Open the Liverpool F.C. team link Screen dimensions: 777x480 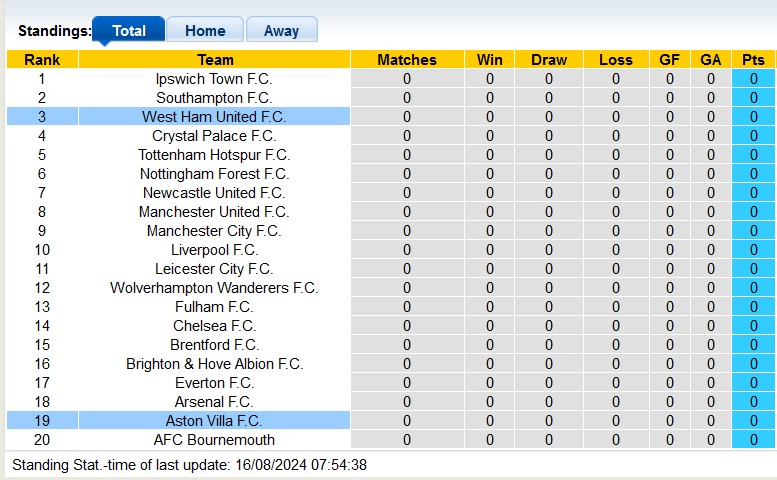click(214, 250)
